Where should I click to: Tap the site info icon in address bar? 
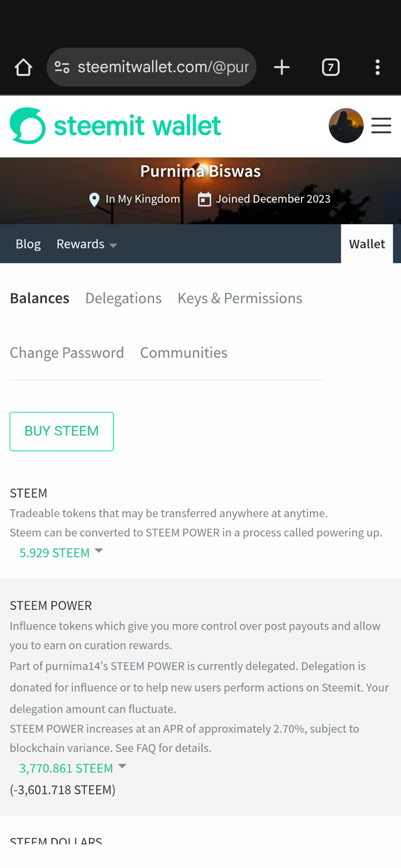(62, 67)
